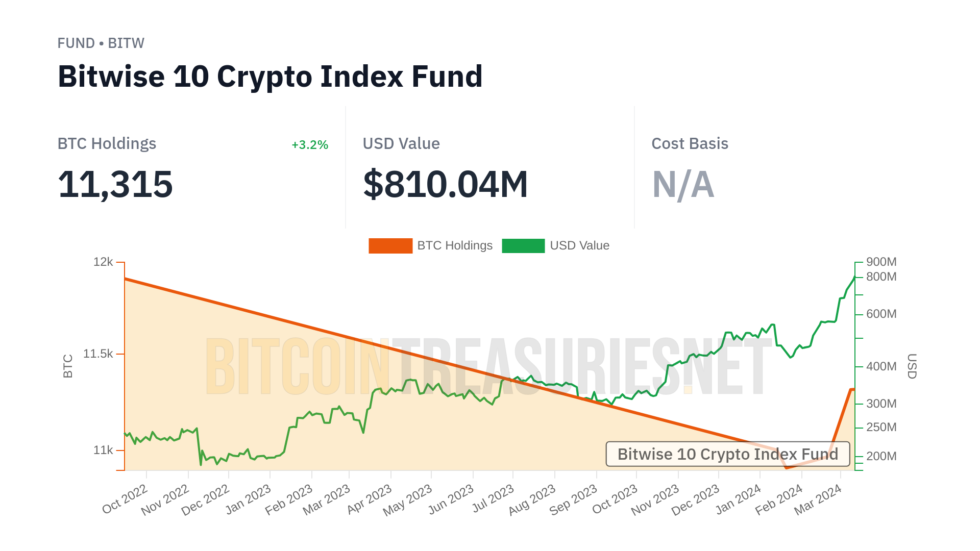
Task: Click the 11,315 BTC holdings figure
Action: point(115,184)
